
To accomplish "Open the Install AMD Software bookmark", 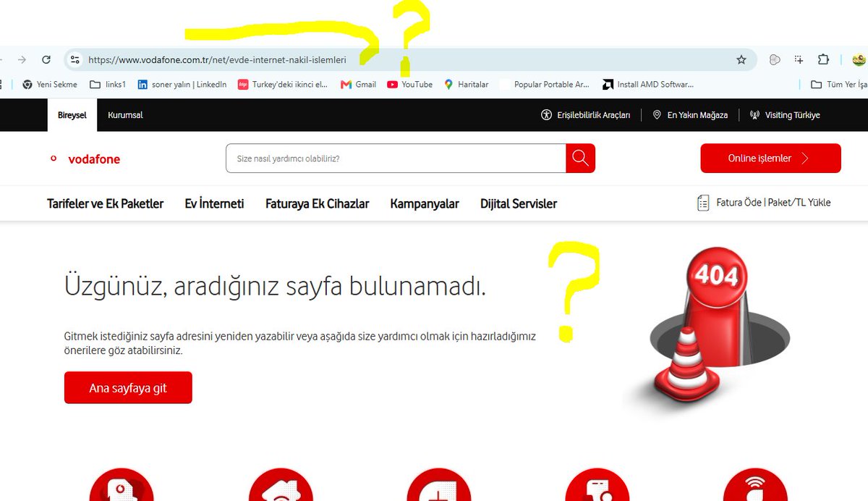I will [648, 85].
